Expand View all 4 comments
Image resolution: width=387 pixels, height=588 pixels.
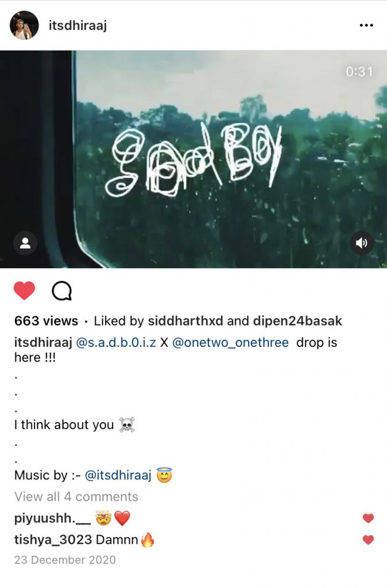pos(76,497)
